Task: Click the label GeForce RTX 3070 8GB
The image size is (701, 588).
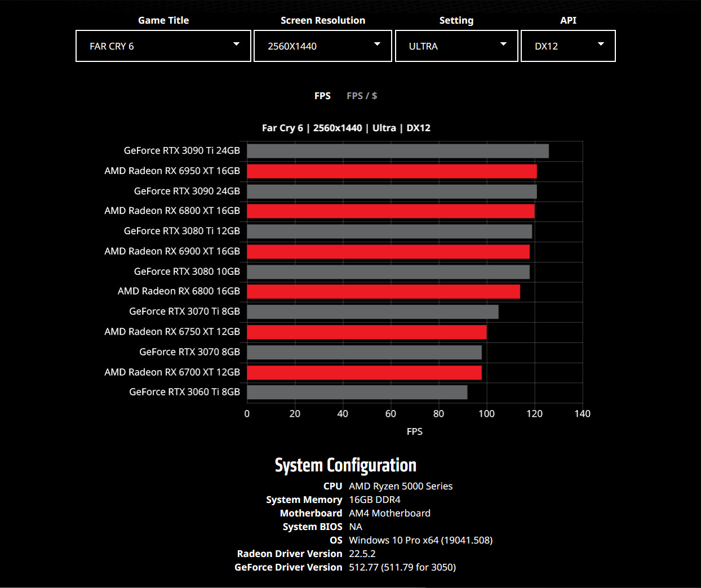Action: click(x=190, y=352)
